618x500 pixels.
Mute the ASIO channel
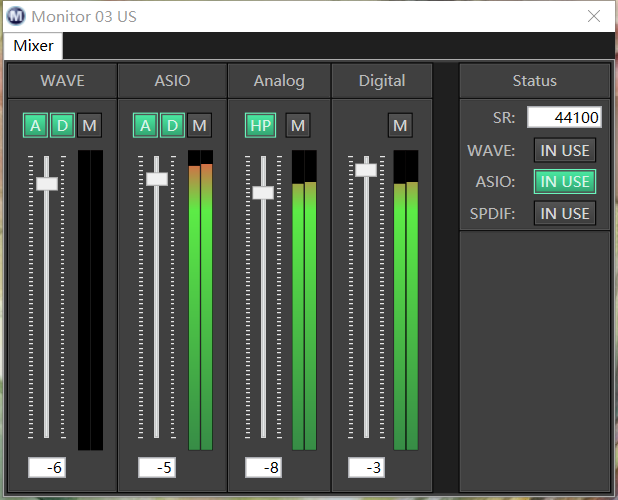[200, 125]
